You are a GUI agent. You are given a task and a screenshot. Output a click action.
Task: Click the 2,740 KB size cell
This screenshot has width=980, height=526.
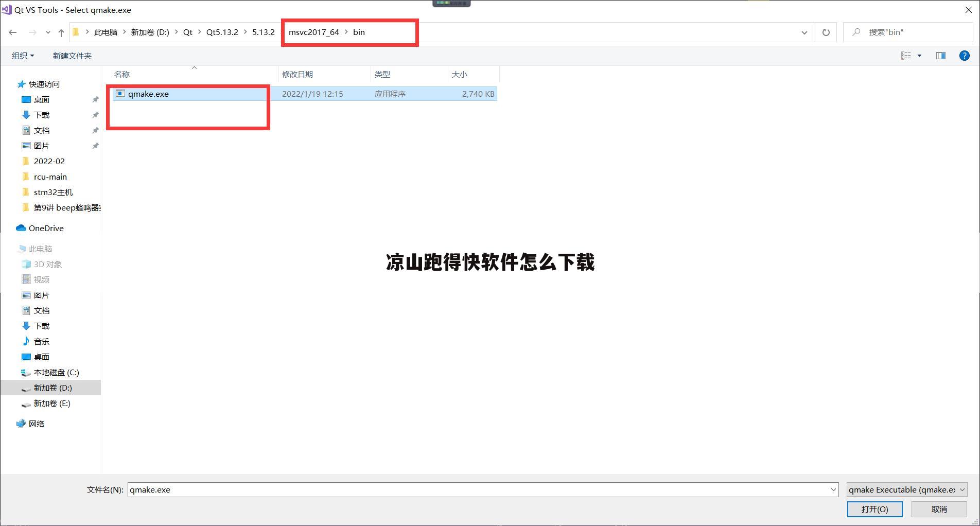tap(478, 94)
